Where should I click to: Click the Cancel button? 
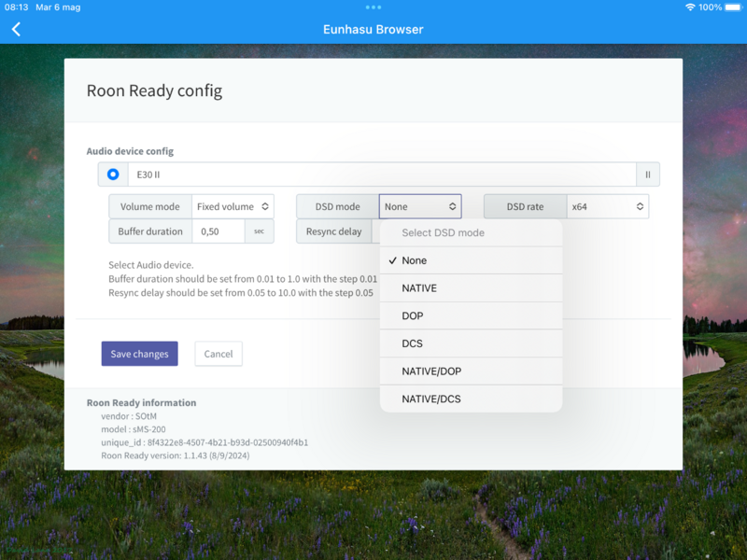click(218, 354)
